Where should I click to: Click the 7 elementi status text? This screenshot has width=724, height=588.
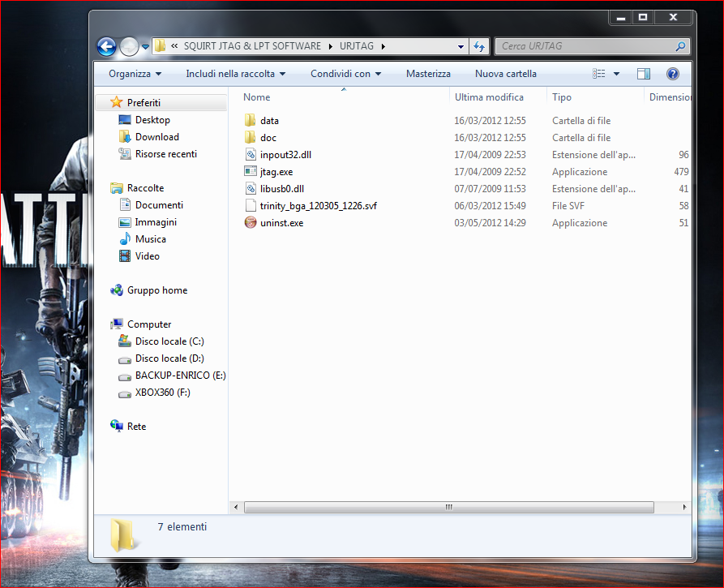click(x=182, y=527)
